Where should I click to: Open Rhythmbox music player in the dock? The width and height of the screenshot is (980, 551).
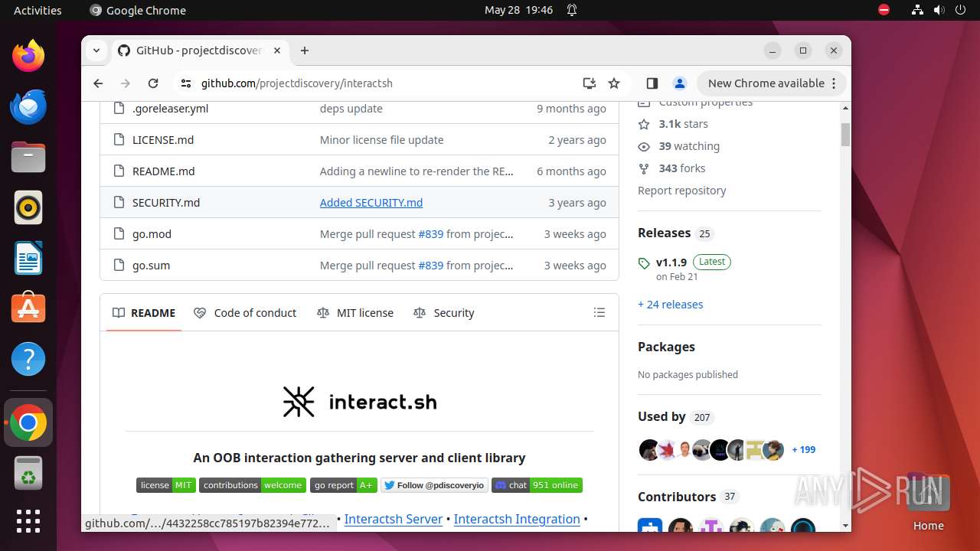[28, 207]
